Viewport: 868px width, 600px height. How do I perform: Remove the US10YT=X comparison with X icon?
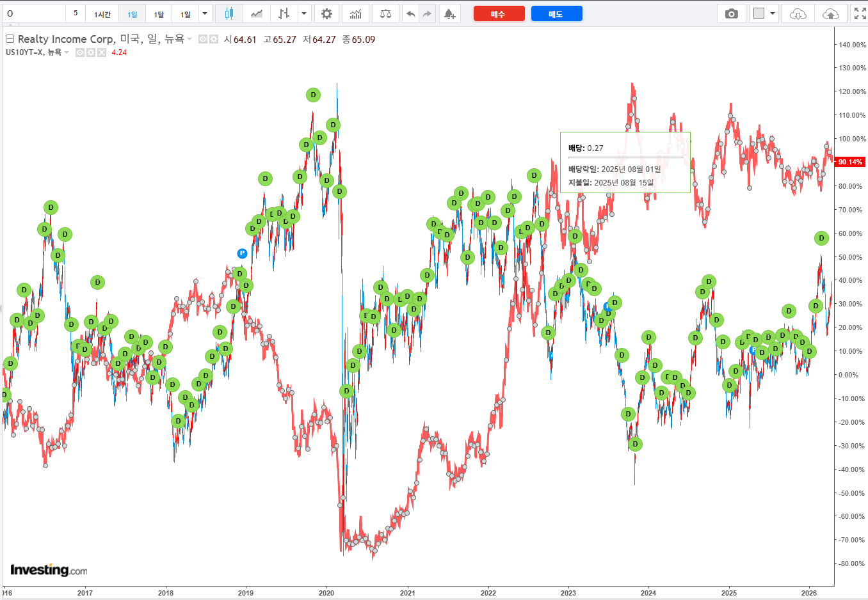pos(101,52)
